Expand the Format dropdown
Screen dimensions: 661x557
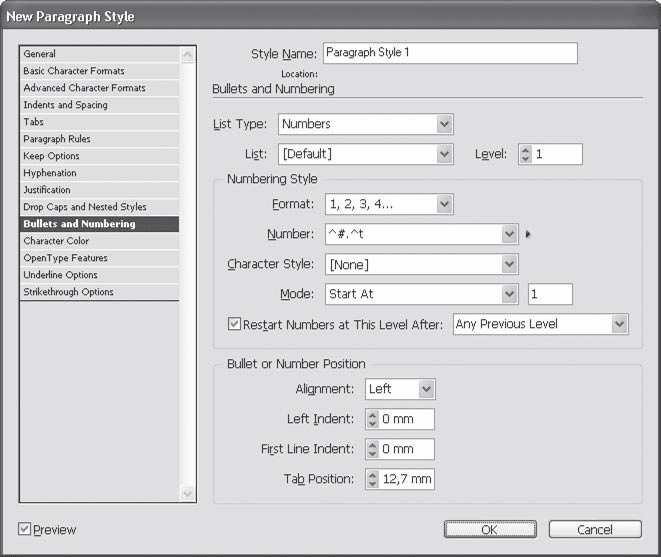(x=444, y=204)
